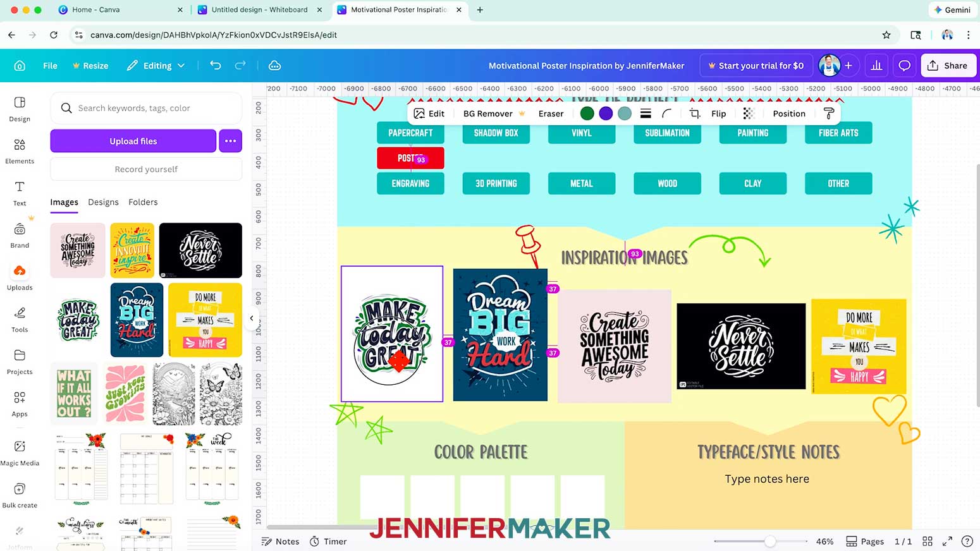The width and height of the screenshot is (980, 551).
Task: Enter fullscreen present mode
Action: pos(947,542)
